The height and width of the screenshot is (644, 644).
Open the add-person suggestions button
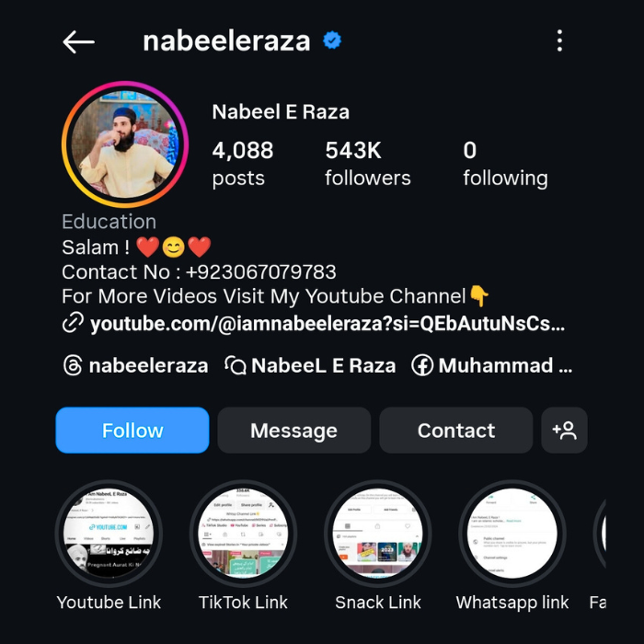pyautogui.click(x=564, y=430)
